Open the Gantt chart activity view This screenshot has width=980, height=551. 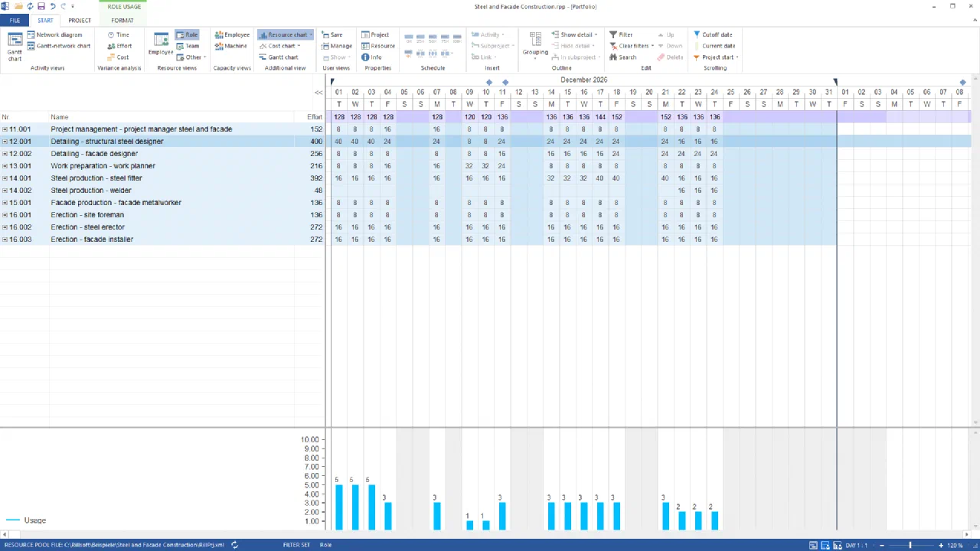click(x=15, y=46)
